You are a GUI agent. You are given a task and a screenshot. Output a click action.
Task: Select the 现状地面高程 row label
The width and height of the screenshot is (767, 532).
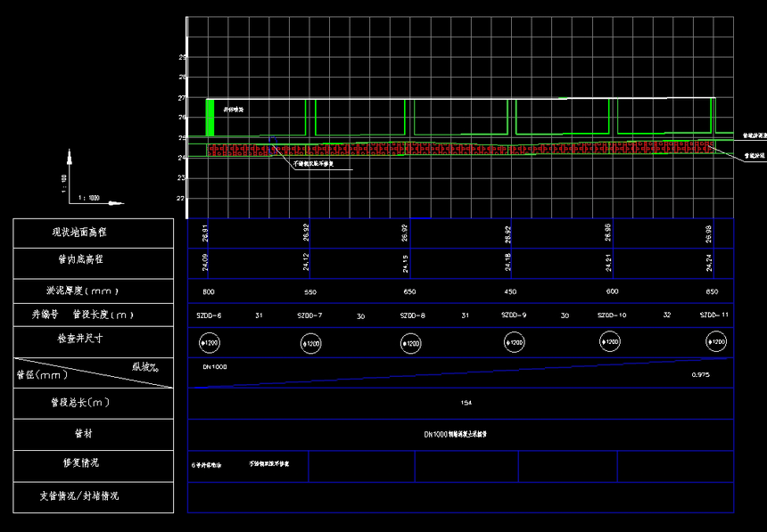pyautogui.click(x=79, y=233)
